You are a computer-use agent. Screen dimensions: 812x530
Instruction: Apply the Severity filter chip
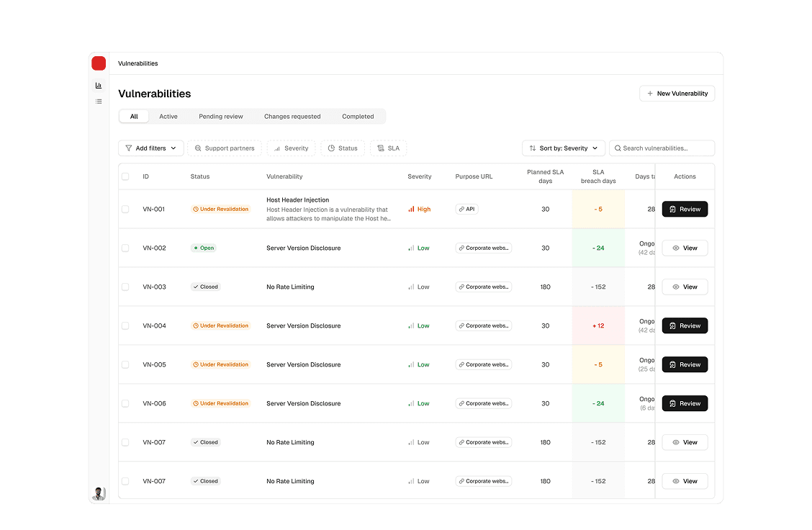pos(291,148)
